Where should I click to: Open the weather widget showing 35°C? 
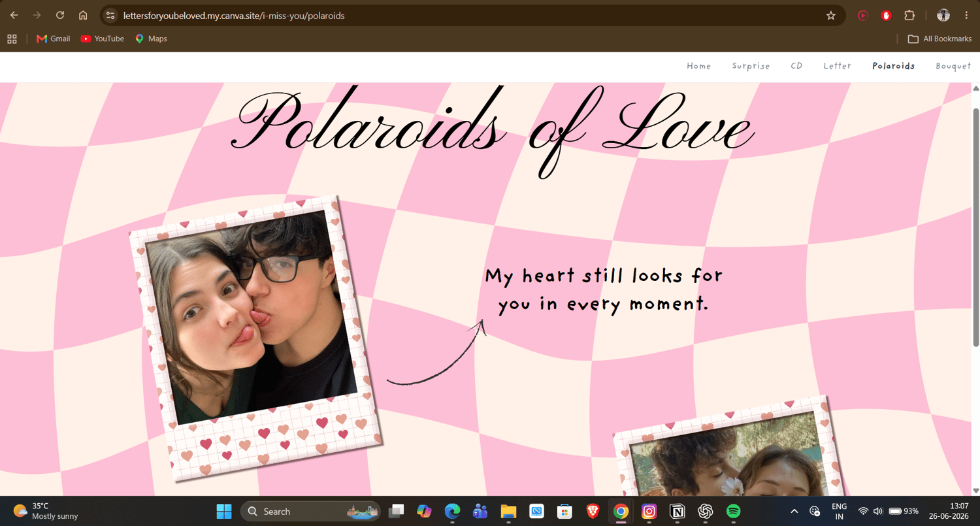click(x=46, y=511)
